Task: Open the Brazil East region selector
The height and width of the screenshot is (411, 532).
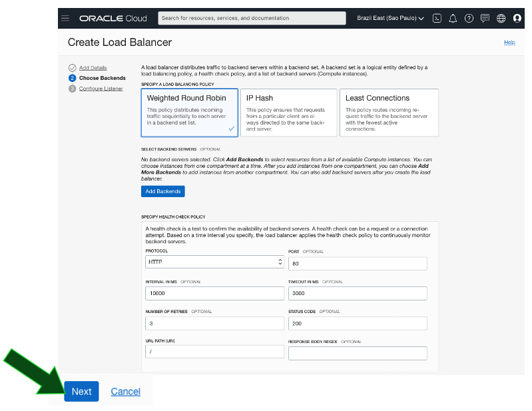Action: coord(390,18)
